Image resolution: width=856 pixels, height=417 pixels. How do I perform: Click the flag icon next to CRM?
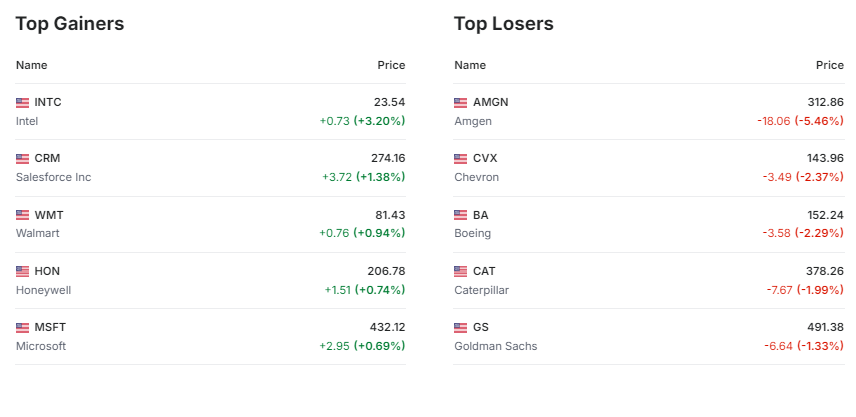click(23, 158)
